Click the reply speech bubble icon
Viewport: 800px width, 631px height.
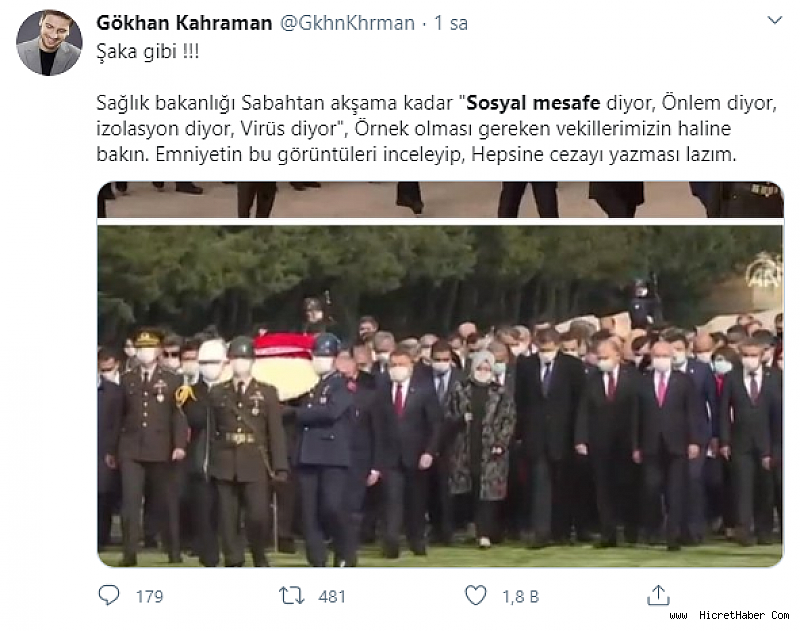point(108,595)
